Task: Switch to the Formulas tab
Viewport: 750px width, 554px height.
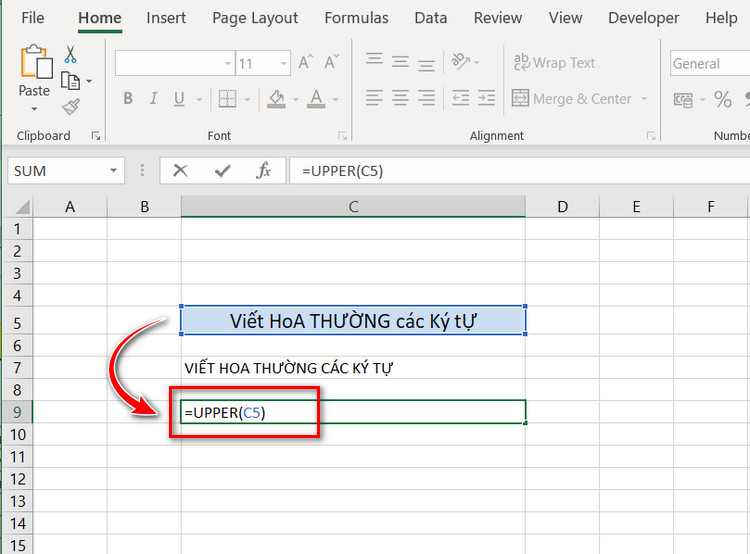Action: coord(356,18)
